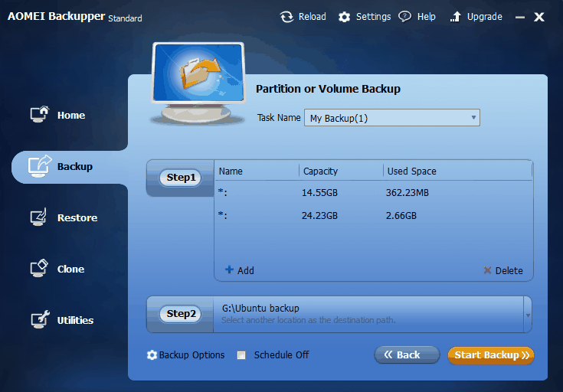Click the Clone icon in sidebar
This screenshot has height=392, width=563.
(x=39, y=269)
